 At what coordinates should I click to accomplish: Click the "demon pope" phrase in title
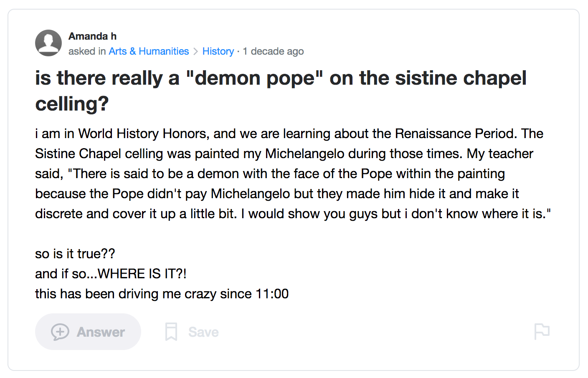[255, 78]
